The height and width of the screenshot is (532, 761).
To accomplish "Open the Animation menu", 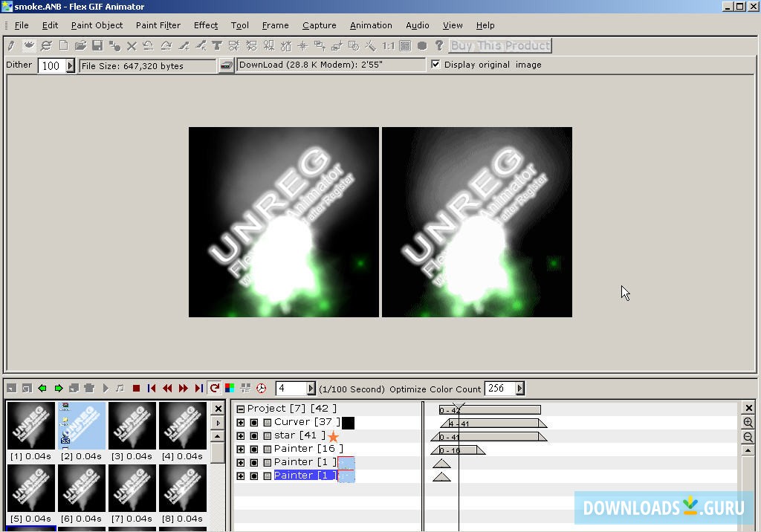I will pos(371,25).
